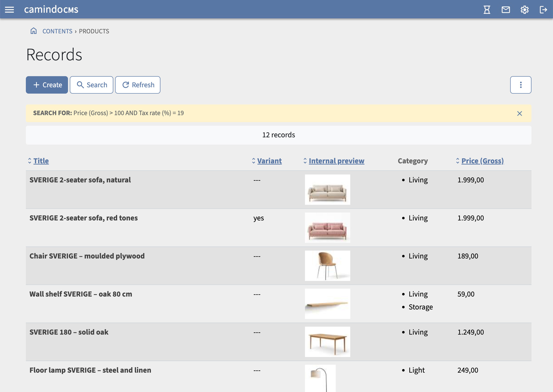Click the 'yes' variant value

(259, 218)
